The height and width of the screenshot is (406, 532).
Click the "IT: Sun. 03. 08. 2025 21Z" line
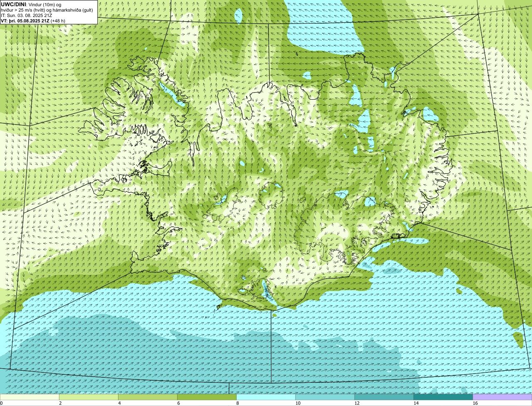coord(26,15)
